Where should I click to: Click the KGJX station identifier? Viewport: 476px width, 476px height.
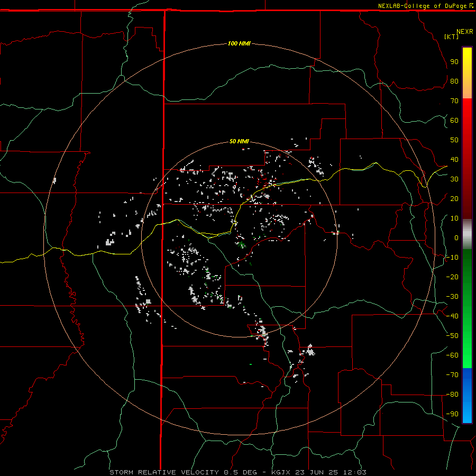(281, 472)
